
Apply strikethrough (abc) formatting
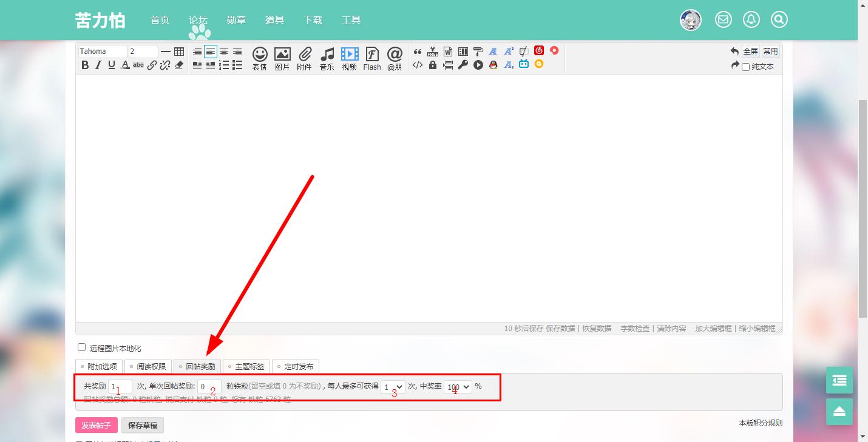(x=138, y=65)
